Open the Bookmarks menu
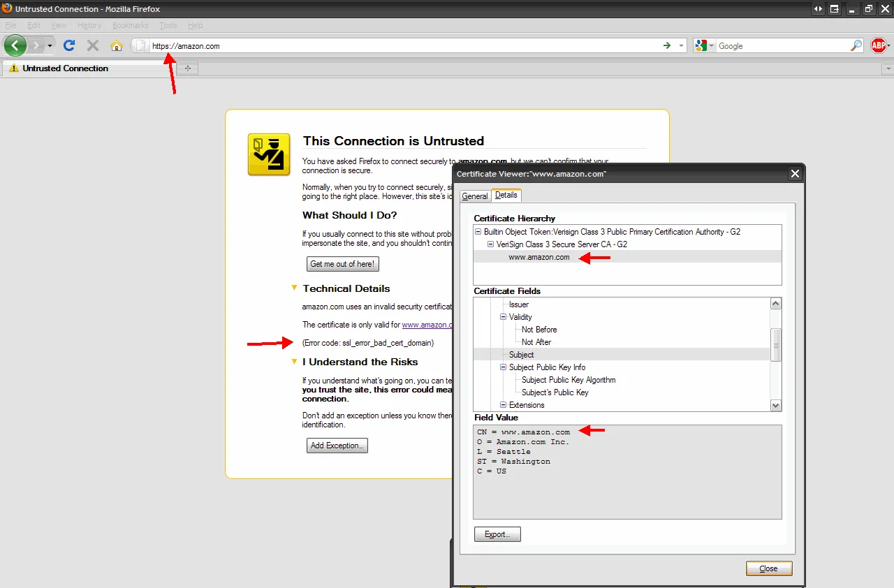 (130, 25)
